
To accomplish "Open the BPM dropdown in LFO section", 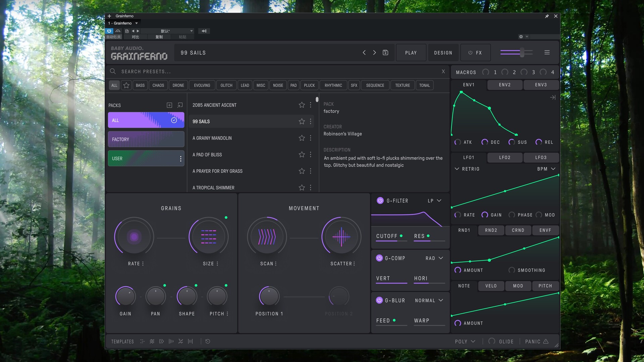I will pyautogui.click(x=546, y=169).
